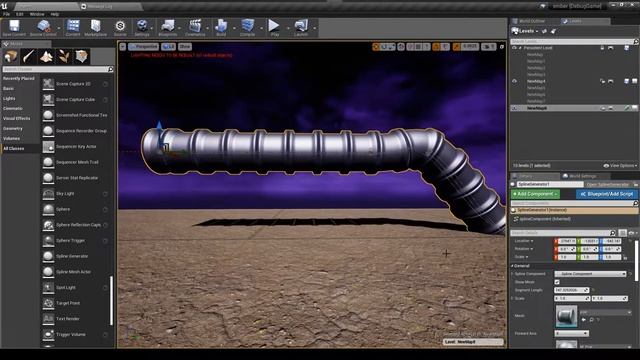Open the viewport options arrow dropdown
Image resolution: width=640 pixels, height=360 pixels.
coord(122,47)
